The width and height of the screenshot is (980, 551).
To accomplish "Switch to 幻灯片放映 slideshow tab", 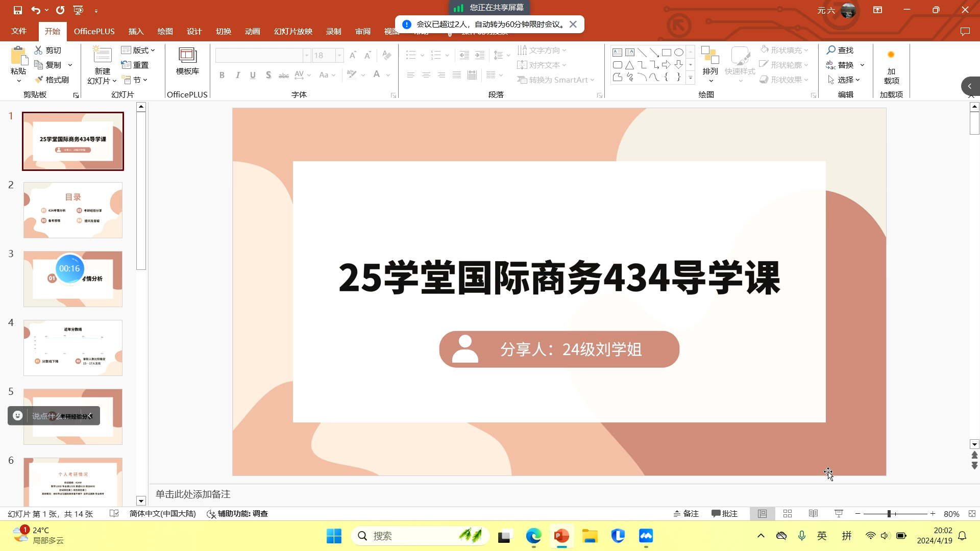I will [293, 31].
